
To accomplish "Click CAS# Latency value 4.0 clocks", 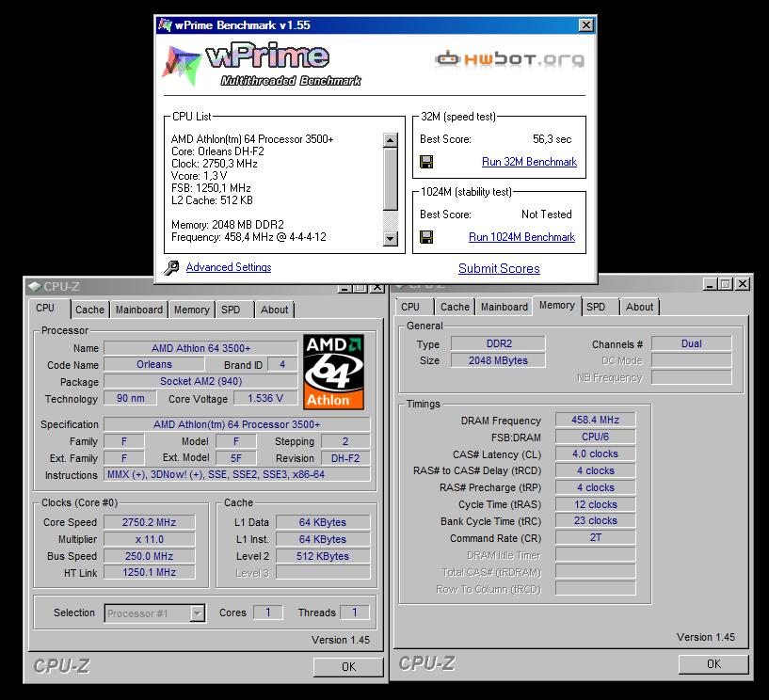I will (596, 453).
